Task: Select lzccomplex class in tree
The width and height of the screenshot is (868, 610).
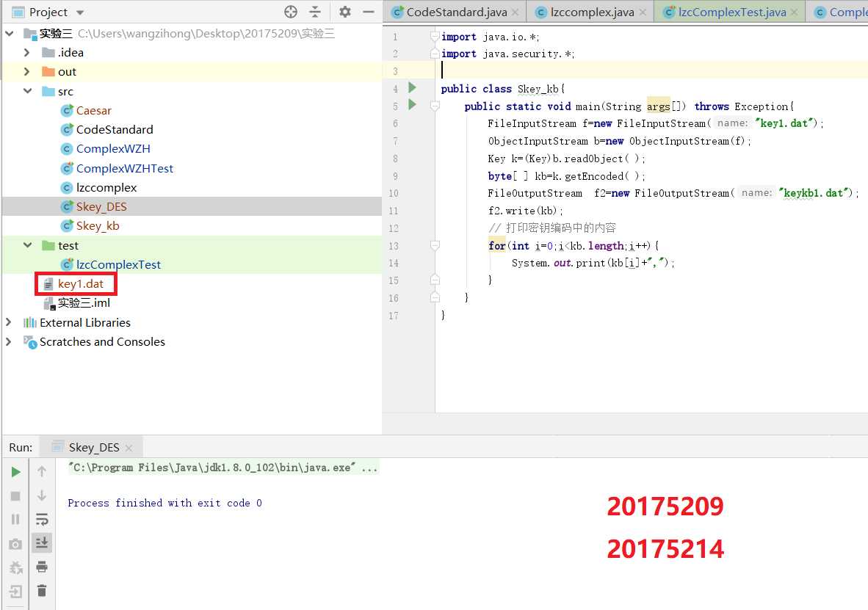Action: [x=106, y=188]
